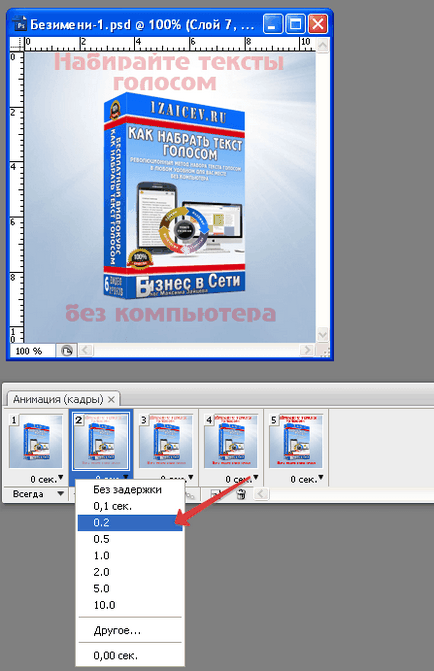Select the 5.0 second delay option
The image size is (434, 671).
130,588
